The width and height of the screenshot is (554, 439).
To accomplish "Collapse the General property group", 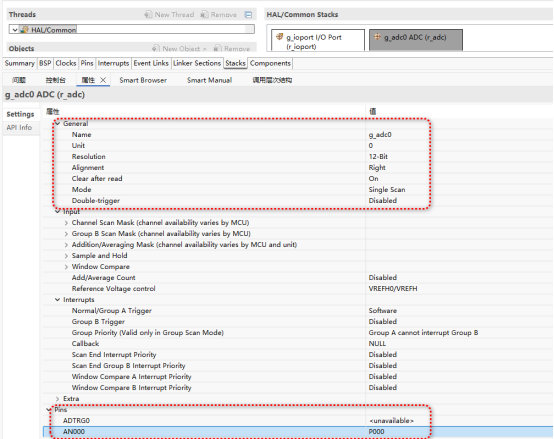I will pyautogui.click(x=58, y=124).
